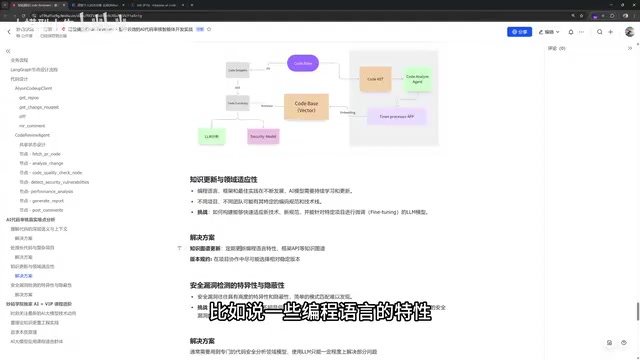Select the diff outline item
This screenshot has height=360, width=640.
click(x=22, y=116)
